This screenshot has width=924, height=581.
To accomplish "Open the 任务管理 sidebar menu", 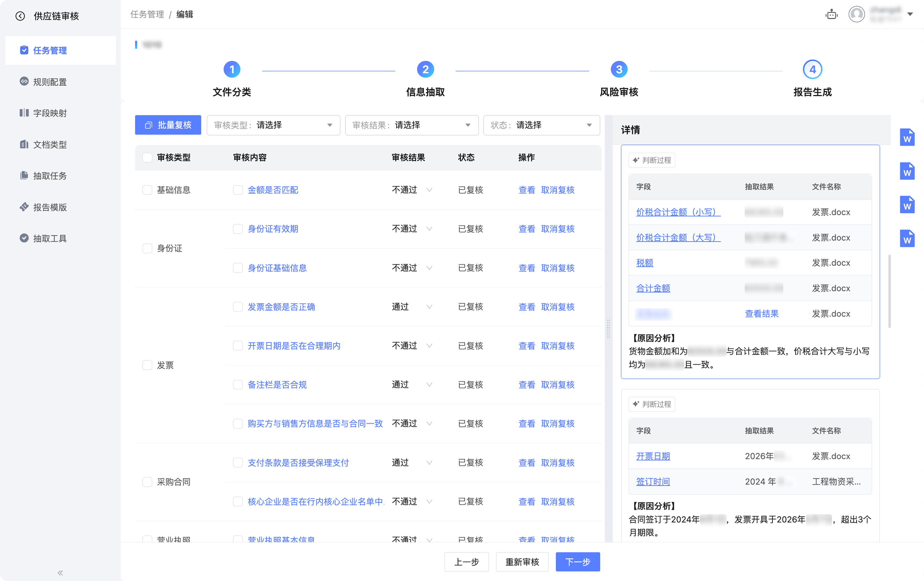I will 61,50.
